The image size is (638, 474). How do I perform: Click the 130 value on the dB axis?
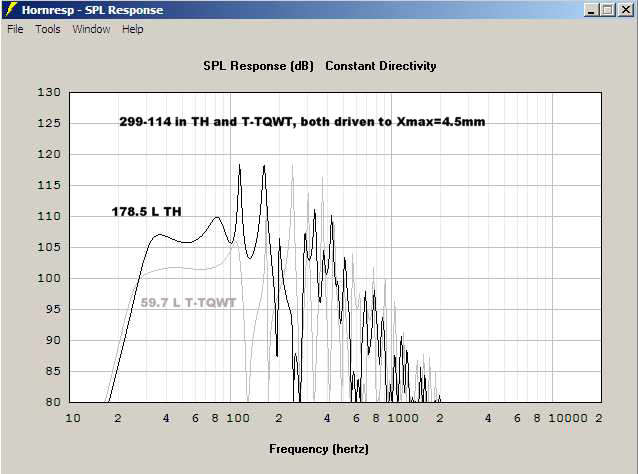pyautogui.click(x=49, y=92)
